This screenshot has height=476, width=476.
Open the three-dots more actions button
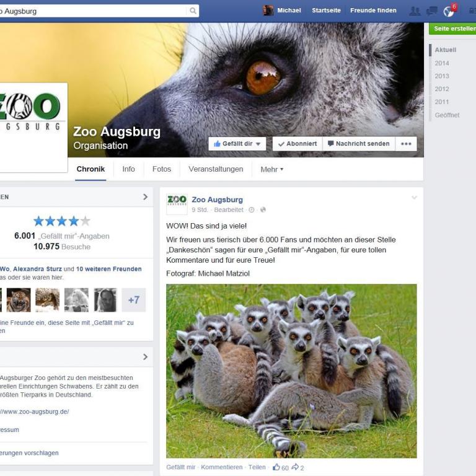[406, 144]
